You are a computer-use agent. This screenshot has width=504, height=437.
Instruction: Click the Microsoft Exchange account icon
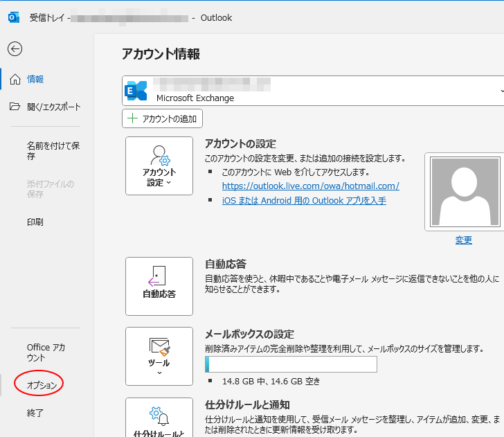click(x=136, y=91)
